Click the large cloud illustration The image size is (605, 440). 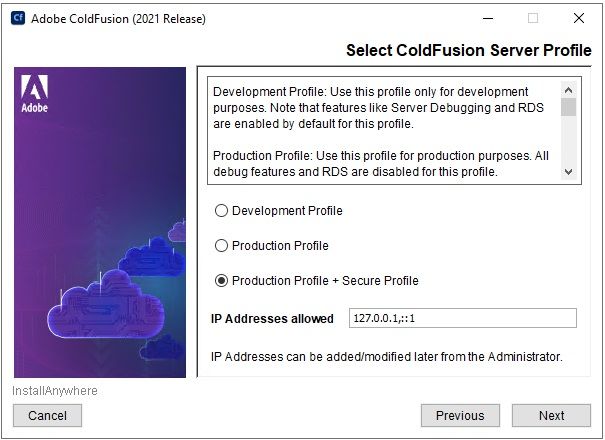click(106, 303)
